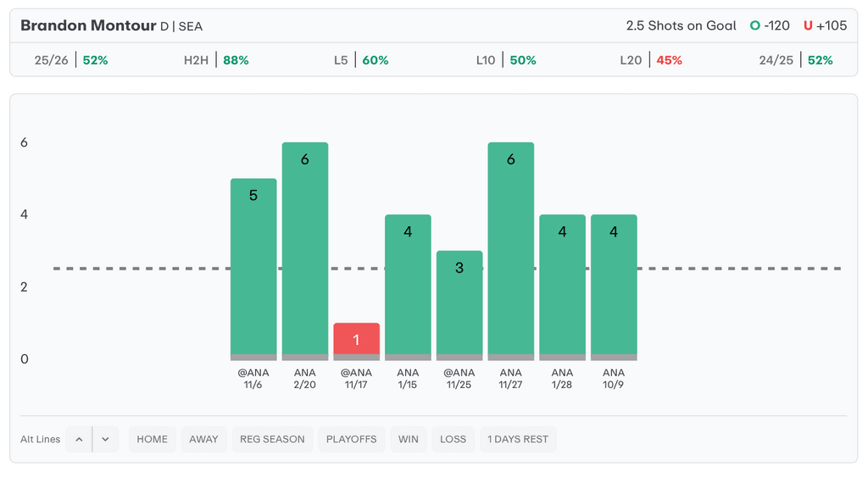Show the 25/26 season hit rate

coord(71,60)
